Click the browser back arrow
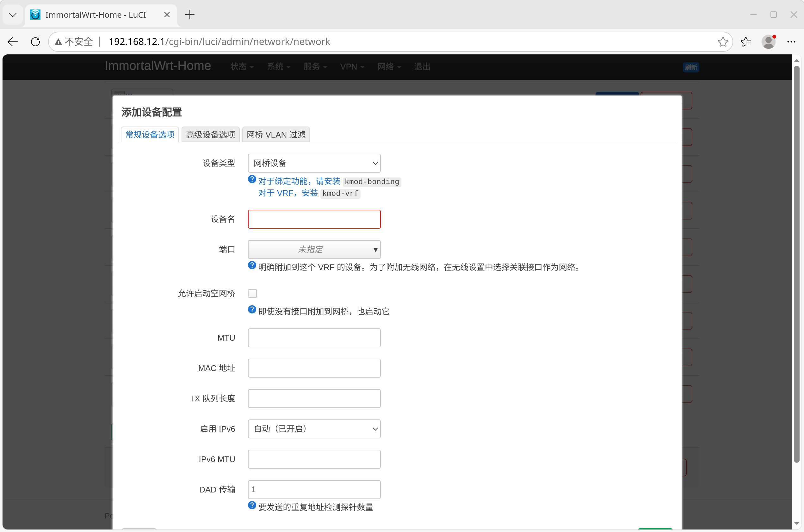The width and height of the screenshot is (804, 532). pos(13,42)
